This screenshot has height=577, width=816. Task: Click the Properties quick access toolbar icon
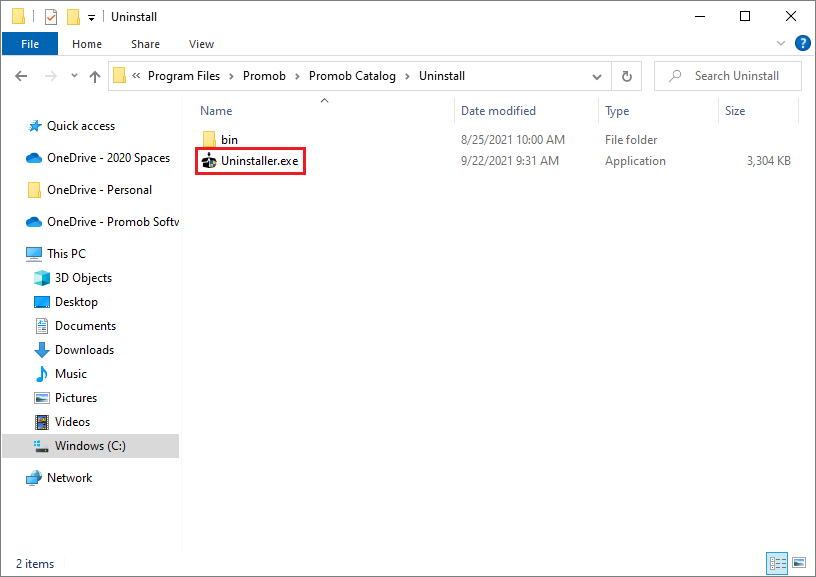(x=50, y=17)
